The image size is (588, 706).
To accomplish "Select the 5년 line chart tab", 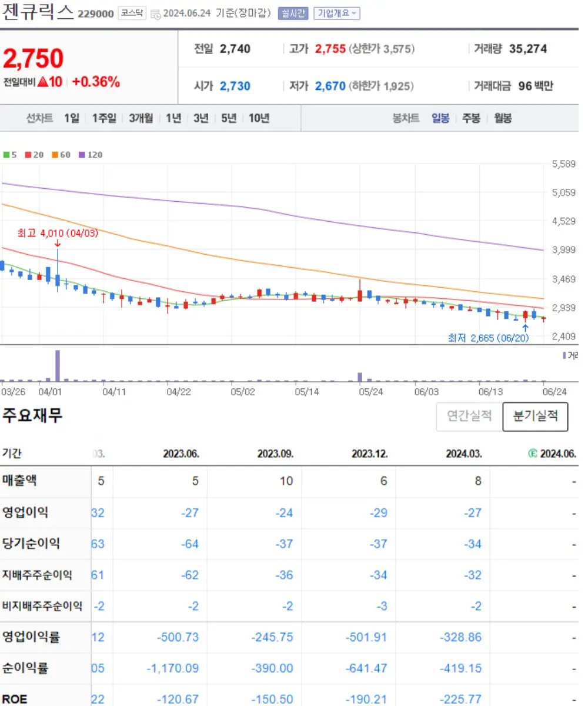I will pos(229,118).
